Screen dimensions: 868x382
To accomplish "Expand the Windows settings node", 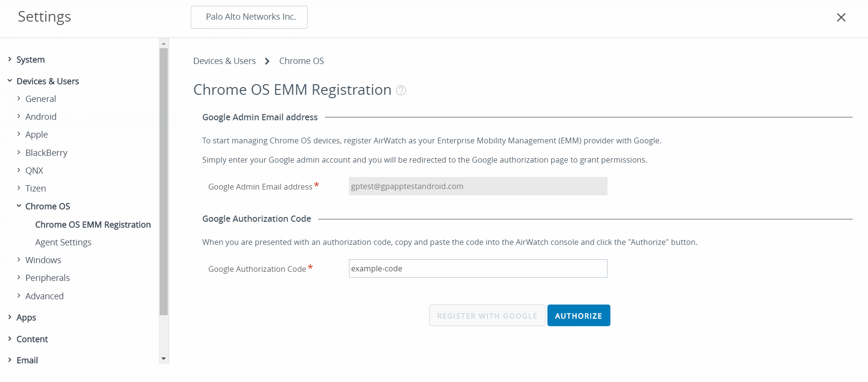I will click(x=19, y=260).
